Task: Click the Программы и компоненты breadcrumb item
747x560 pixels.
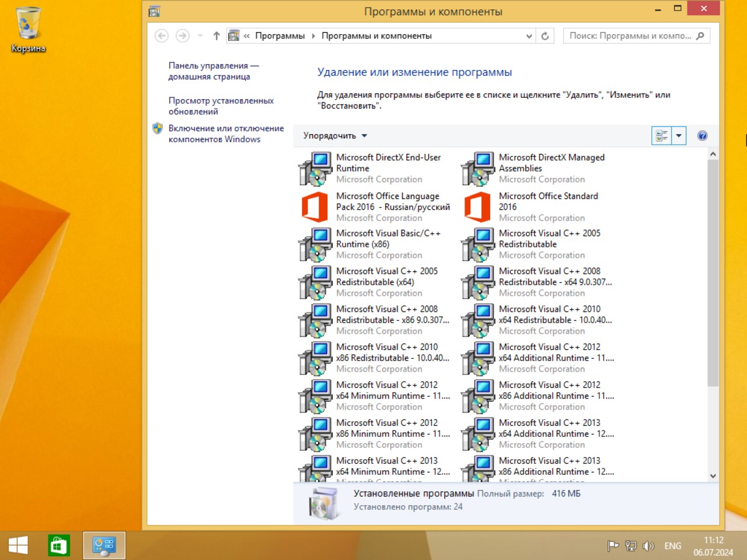Action: pos(376,36)
